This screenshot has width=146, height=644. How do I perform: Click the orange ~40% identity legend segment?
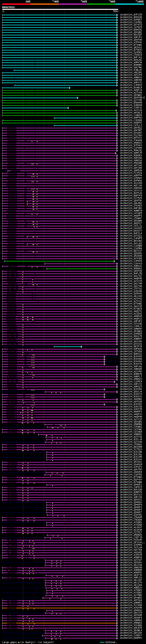[x=45, y=4]
